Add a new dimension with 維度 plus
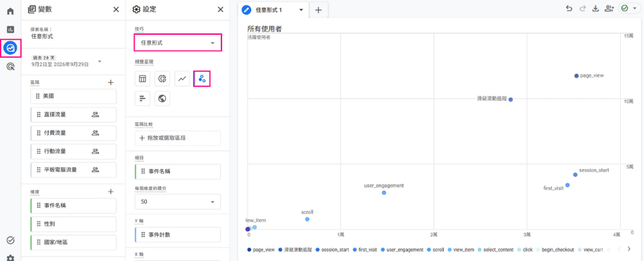The image size is (644, 261). click(x=111, y=192)
